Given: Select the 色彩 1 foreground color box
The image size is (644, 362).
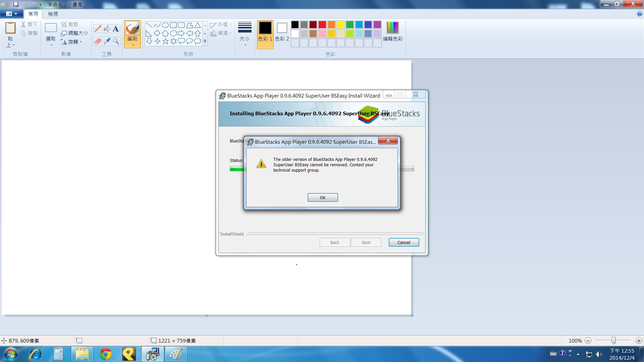Looking at the screenshot, I should (x=265, y=35).
